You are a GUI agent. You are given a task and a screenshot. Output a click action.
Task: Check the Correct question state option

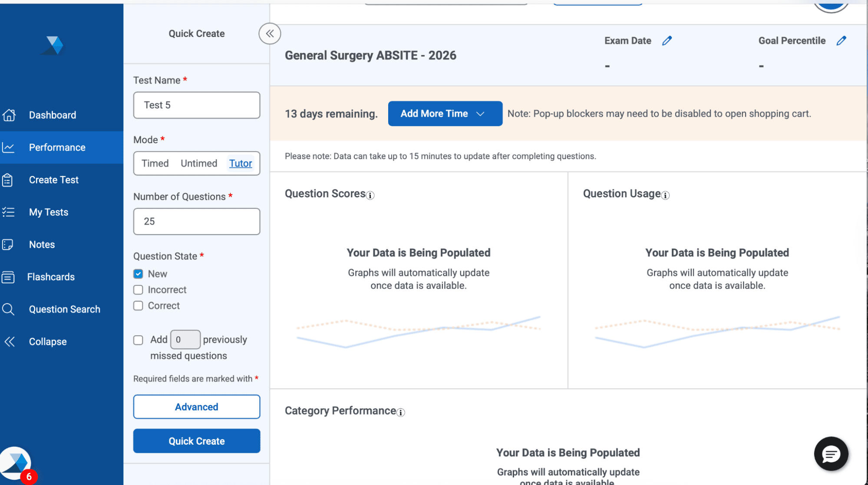[138, 305]
